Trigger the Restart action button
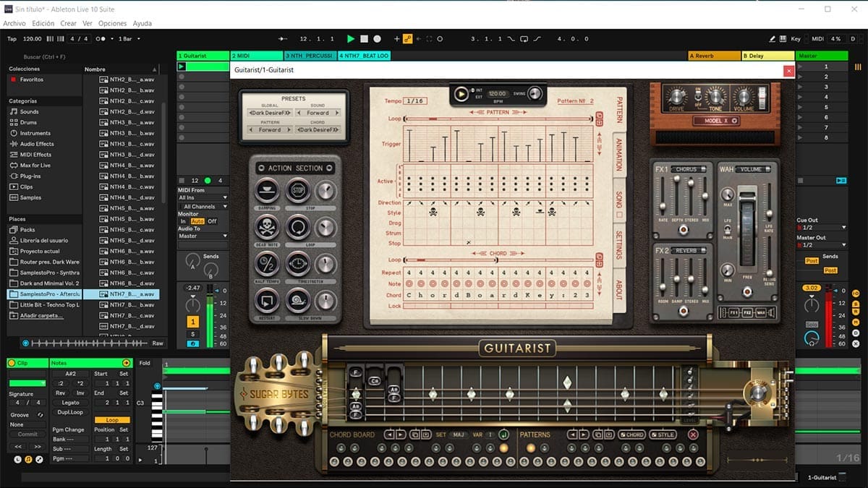This screenshot has width=868, height=488. click(x=267, y=300)
